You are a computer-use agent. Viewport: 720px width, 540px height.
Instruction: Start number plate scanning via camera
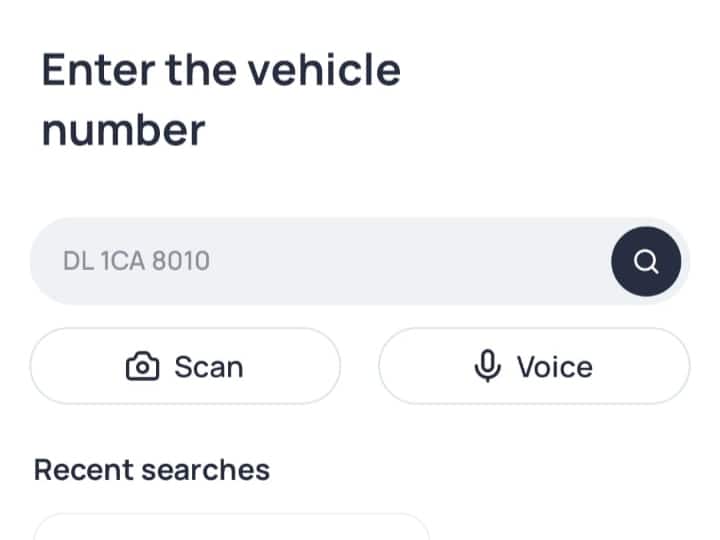click(185, 367)
